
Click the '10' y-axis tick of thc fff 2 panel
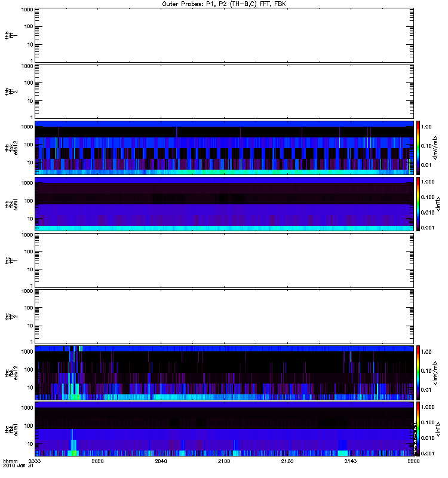point(30,326)
